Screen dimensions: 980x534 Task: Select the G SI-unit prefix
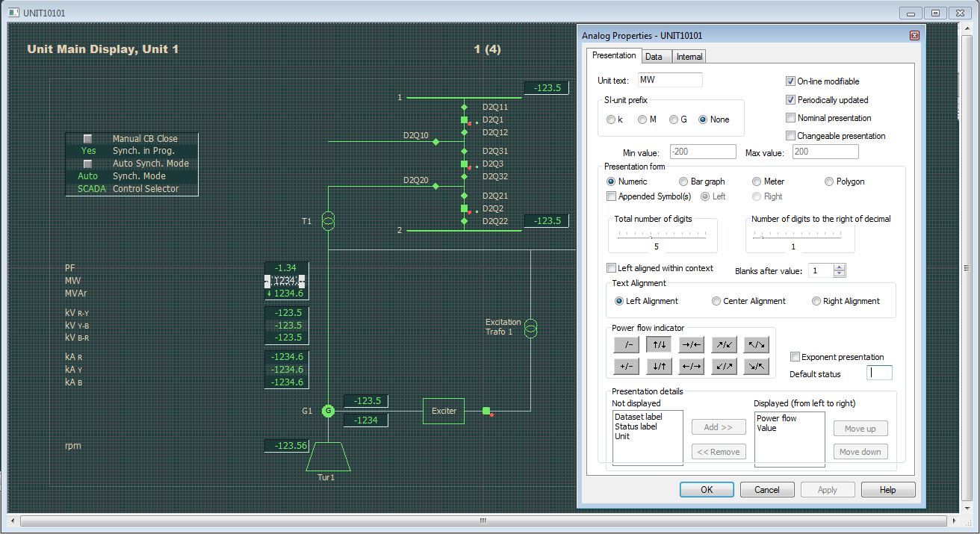[674, 119]
